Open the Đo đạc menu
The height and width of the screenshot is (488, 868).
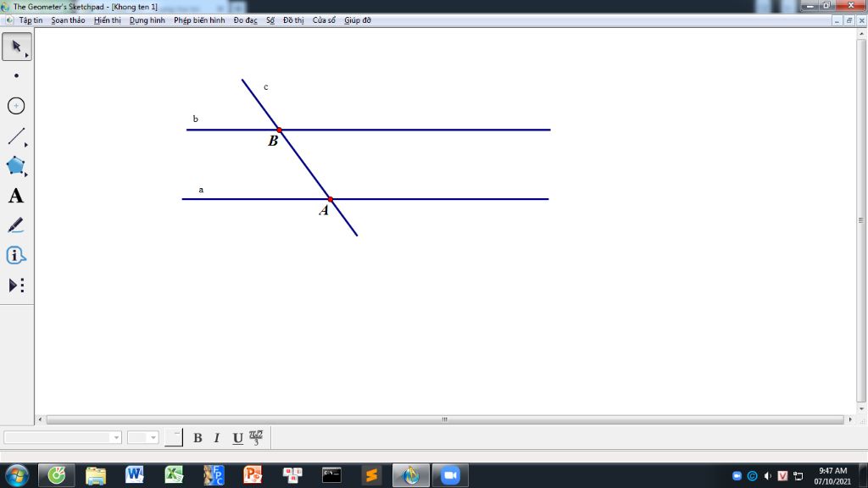point(245,20)
